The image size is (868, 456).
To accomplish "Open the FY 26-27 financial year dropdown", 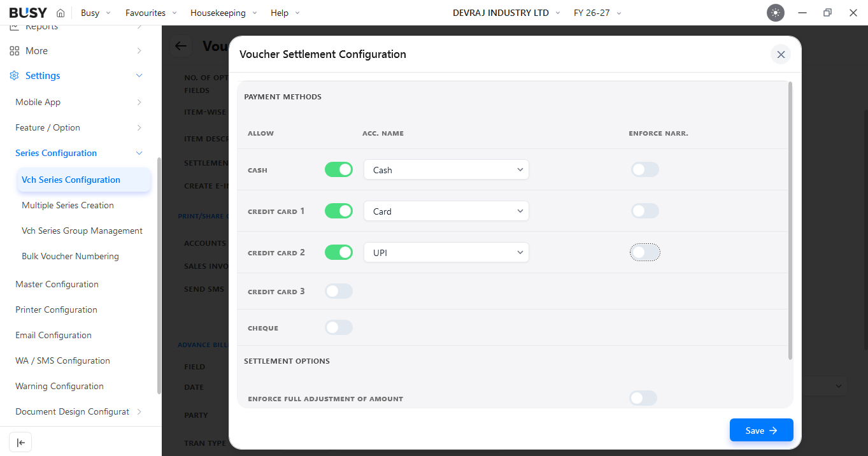I will (597, 13).
